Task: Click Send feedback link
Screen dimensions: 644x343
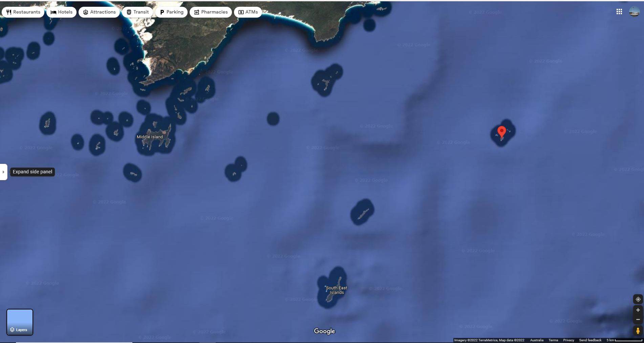Action: point(590,340)
